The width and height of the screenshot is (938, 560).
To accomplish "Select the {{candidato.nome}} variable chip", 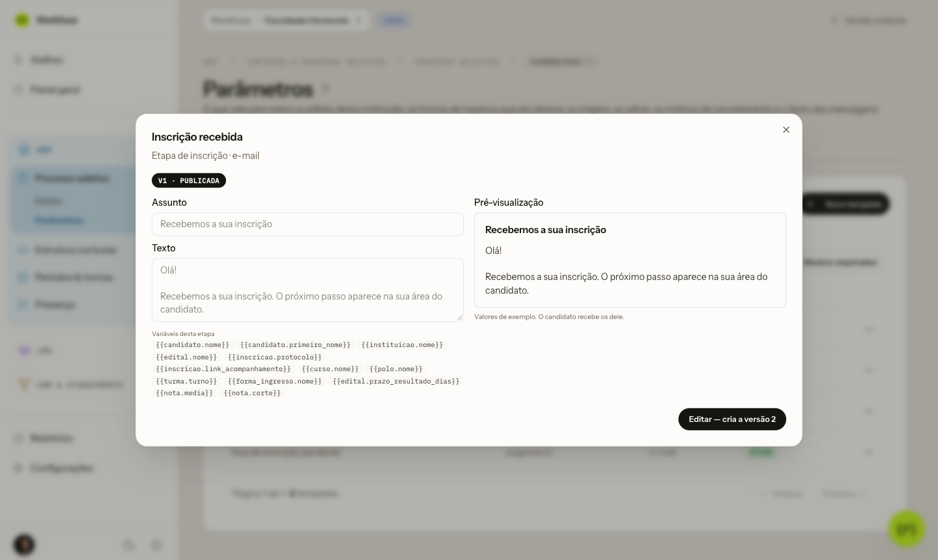I will 193,345.
